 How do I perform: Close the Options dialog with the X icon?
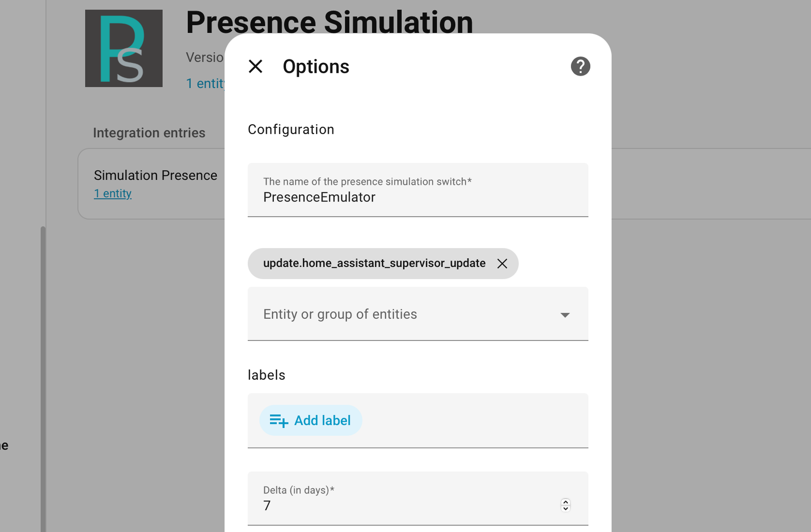256,66
